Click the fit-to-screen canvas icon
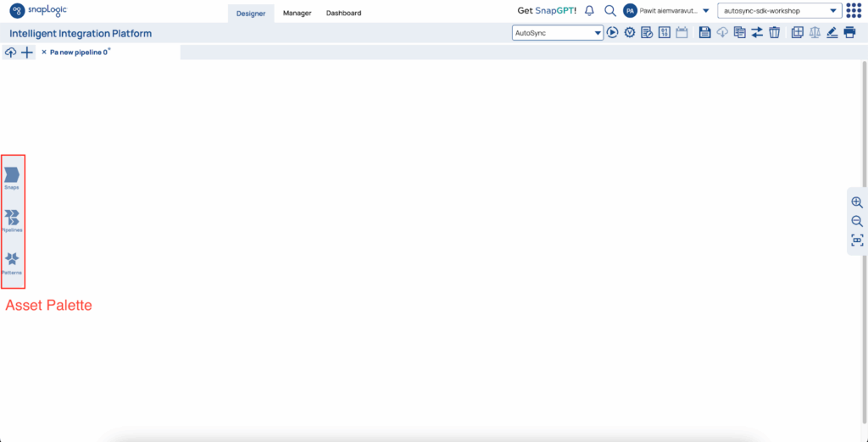 click(857, 240)
